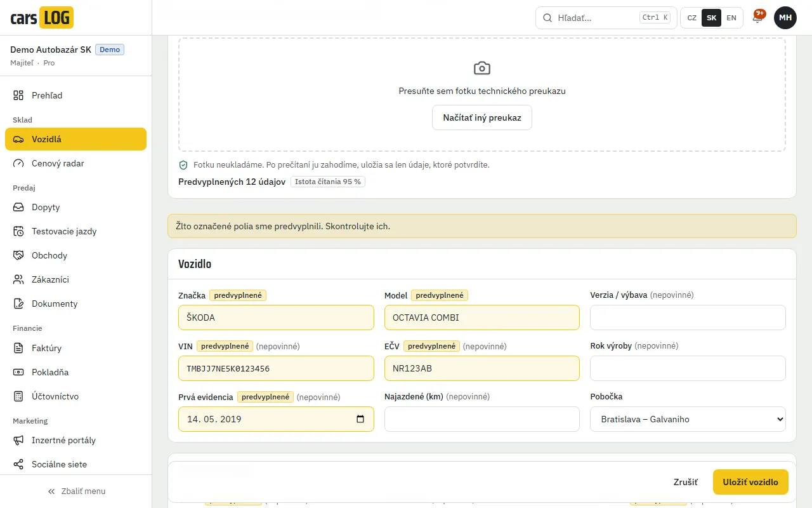Click the Cenový radar gauge icon
Screen dimensions: 812x508
[18, 163]
